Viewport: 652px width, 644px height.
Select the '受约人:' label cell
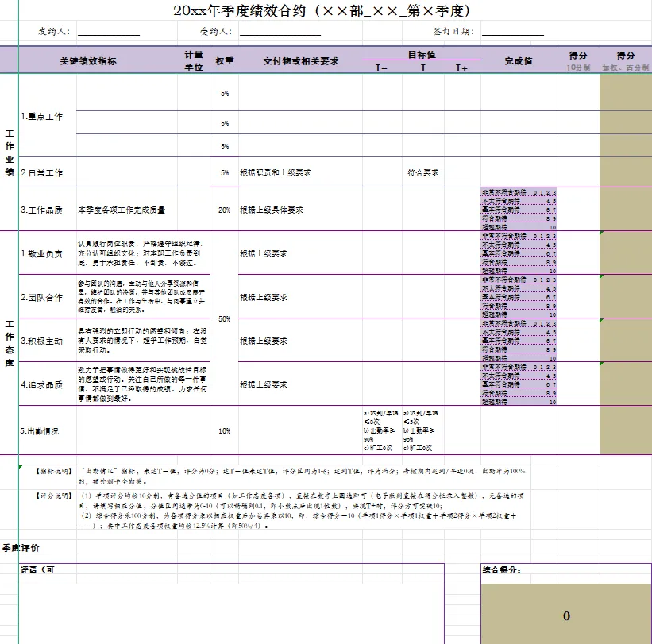216,31
